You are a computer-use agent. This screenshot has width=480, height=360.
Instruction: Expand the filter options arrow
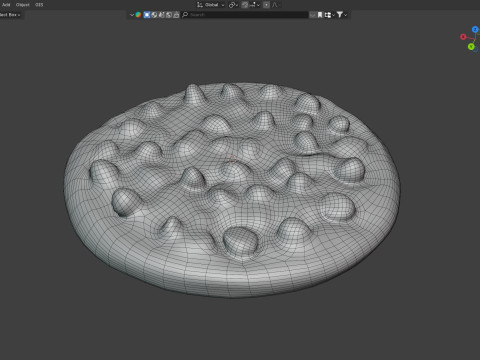pyautogui.click(x=346, y=15)
